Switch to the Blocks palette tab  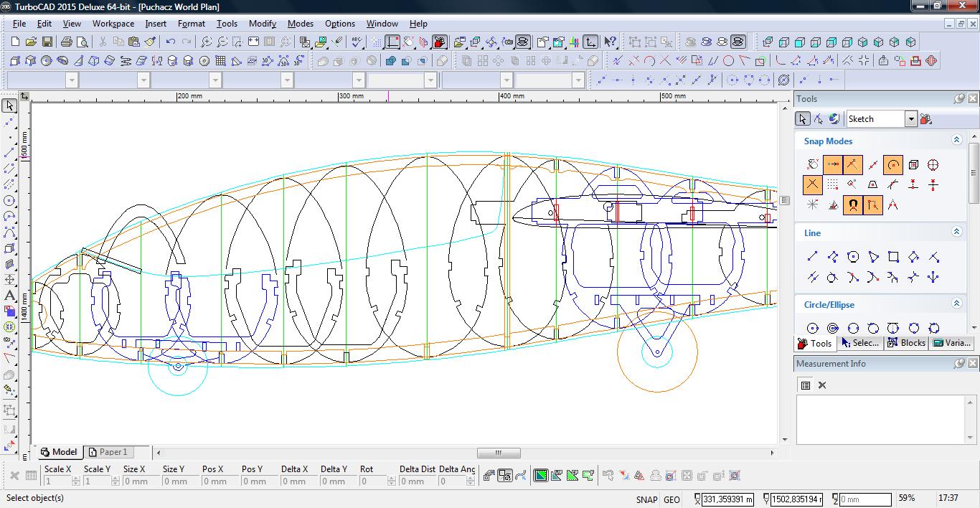click(906, 343)
